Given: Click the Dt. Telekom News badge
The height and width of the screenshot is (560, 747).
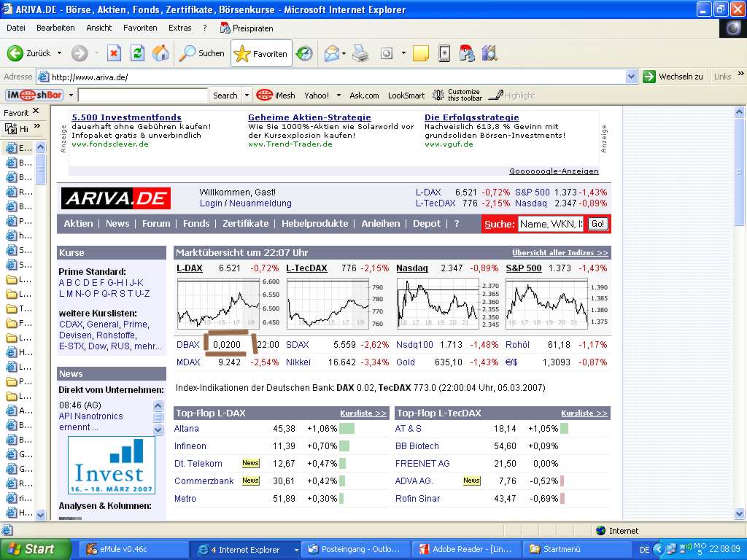Looking at the screenshot, I should pos(251,463).
